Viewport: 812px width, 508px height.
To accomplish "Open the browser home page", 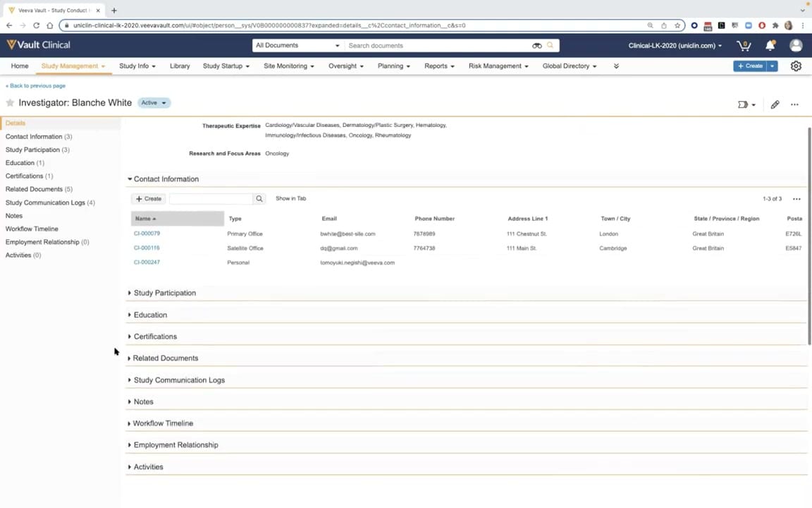I will point(50,25).
